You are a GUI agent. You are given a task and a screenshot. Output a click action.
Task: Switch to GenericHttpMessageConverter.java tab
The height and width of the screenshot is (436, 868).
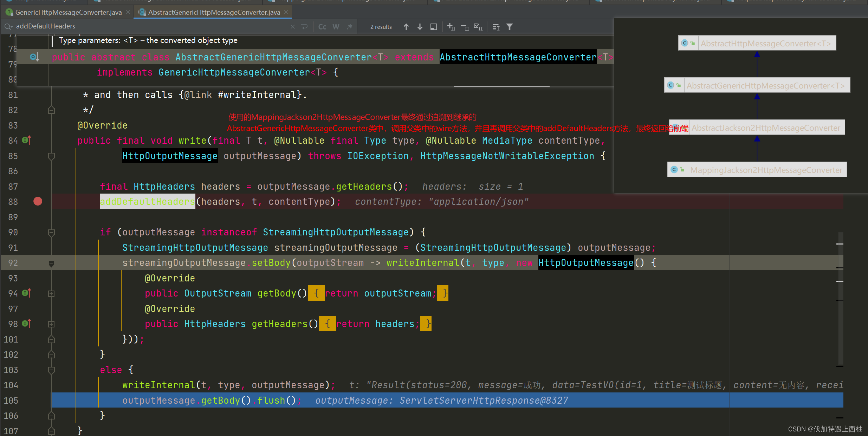click(x=68, y=12)
